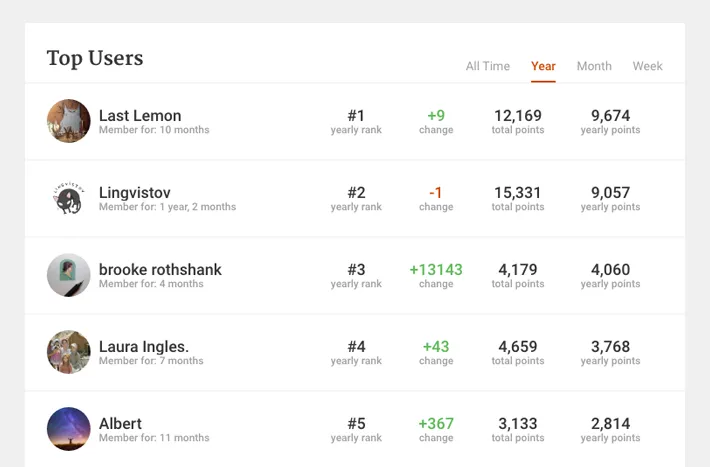710x467 pixels.
Task: Open the Lingvistov username link
Action: [x=134, y=193]
